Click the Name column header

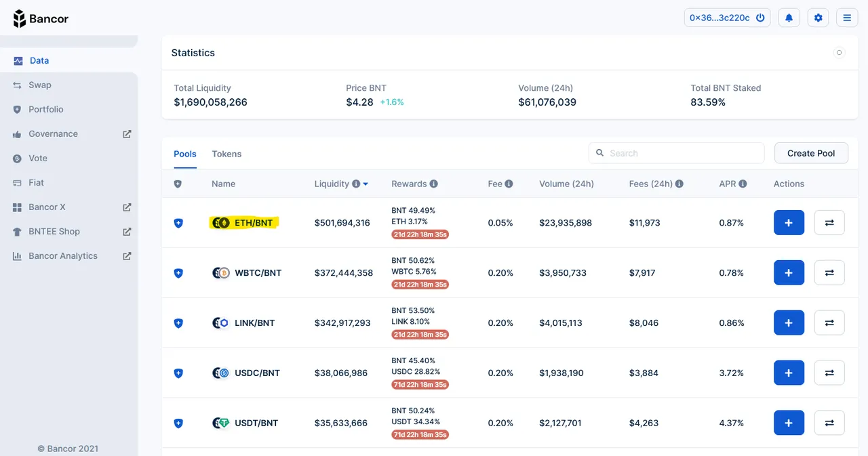[x=223, y=184]
